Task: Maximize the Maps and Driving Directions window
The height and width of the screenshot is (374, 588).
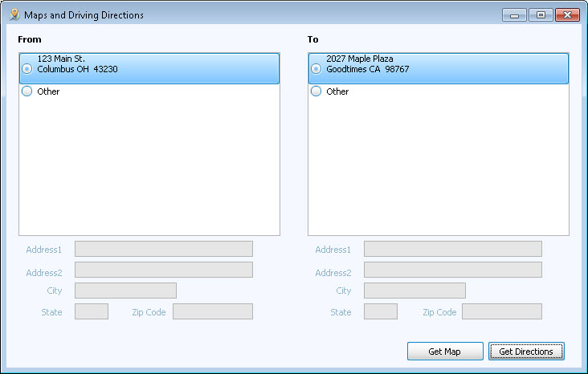Action: point(540,14)
